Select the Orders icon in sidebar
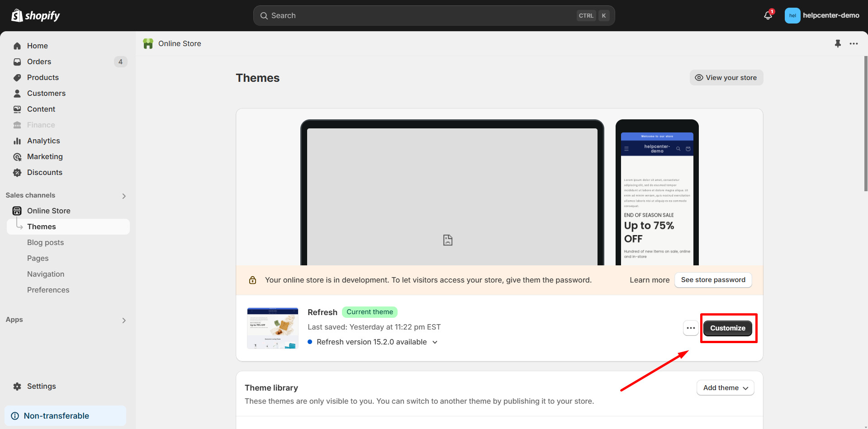This screenshot has width=868, height=429. coord(17,61)
